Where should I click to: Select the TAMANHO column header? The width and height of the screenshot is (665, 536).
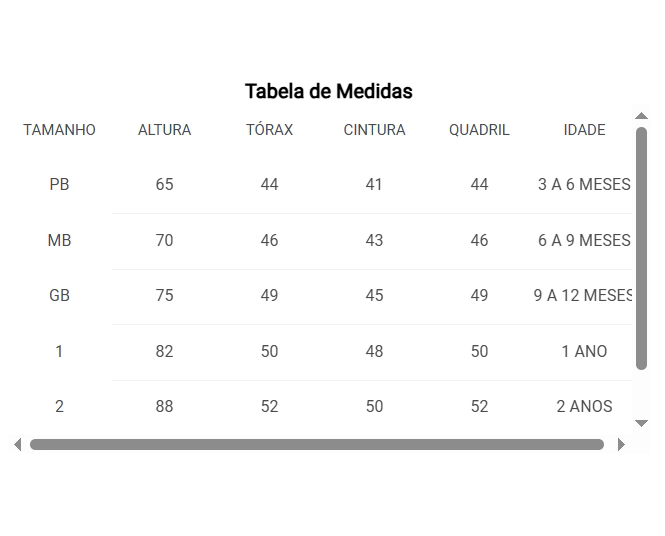pyautogui.click(x=59, y=130)
